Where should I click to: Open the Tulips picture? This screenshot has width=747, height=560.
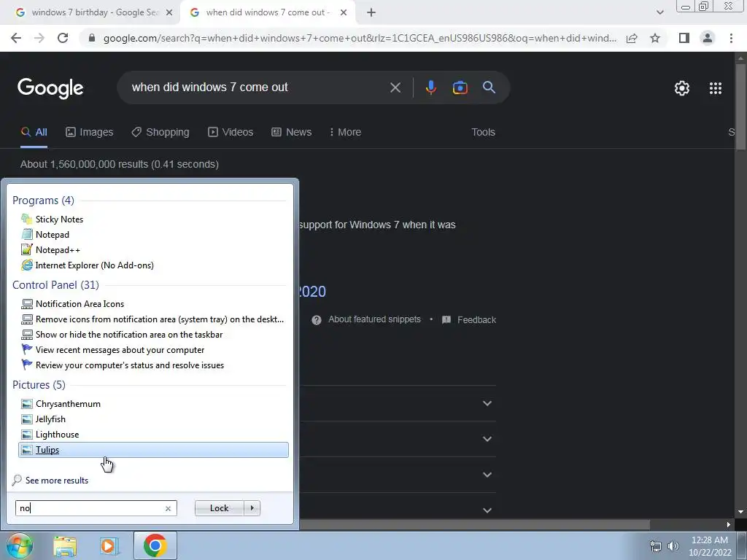pyautogui.click(x=153, y=449)
